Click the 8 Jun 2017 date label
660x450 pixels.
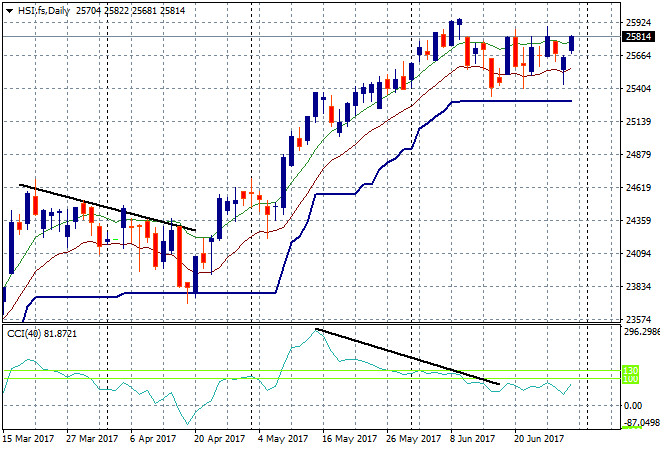(471, 439)
